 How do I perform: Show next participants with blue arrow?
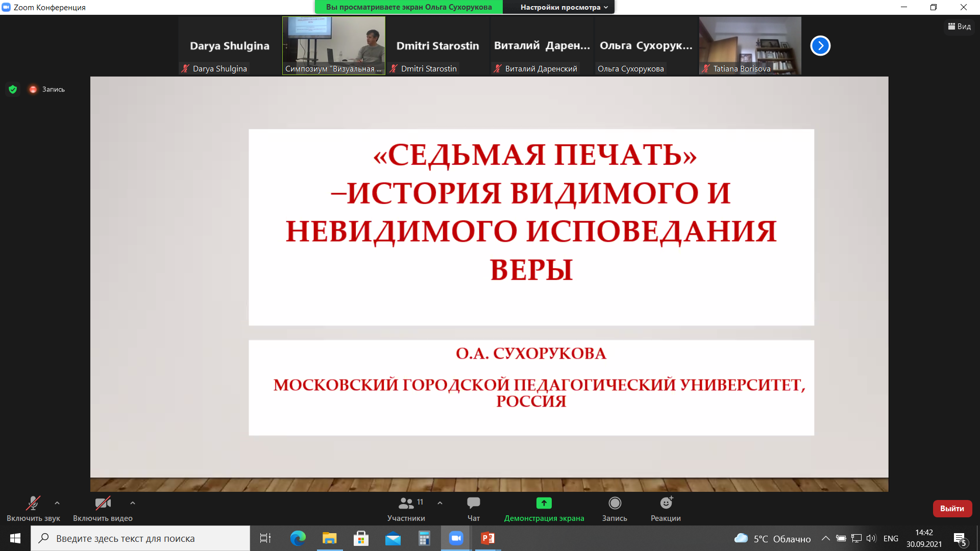[x=820, y=46]
